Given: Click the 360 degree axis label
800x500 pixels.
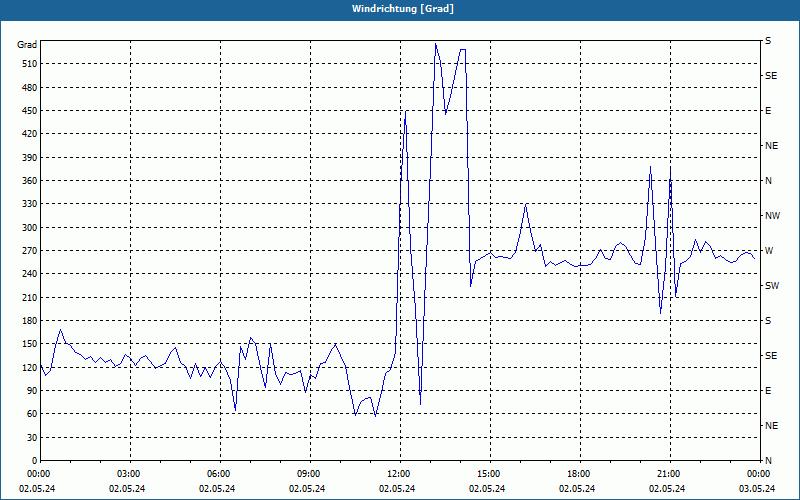Looking at the screenshot, I should (30, 181).
